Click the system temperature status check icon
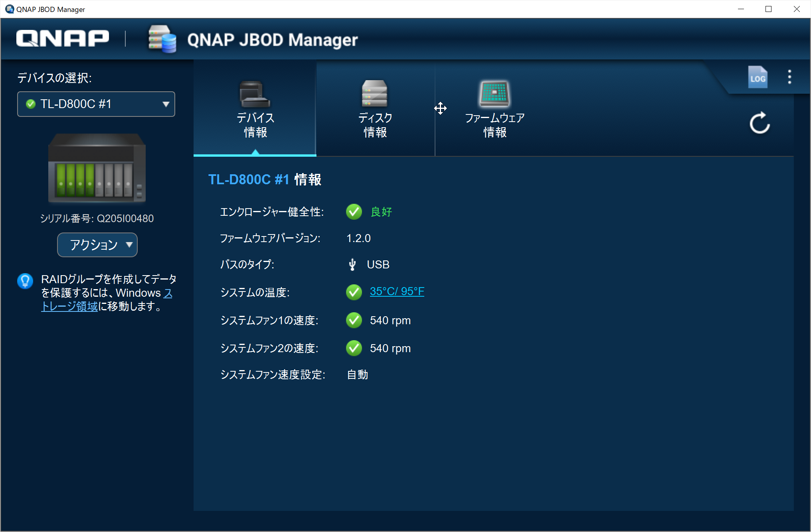 (x=354, y=292)
